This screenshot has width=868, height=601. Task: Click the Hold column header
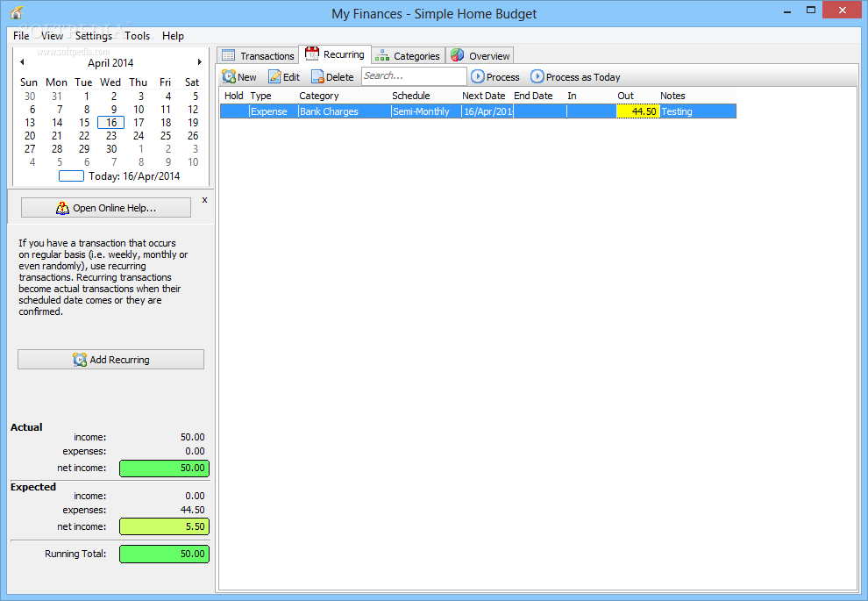click(x=233, y=96)
